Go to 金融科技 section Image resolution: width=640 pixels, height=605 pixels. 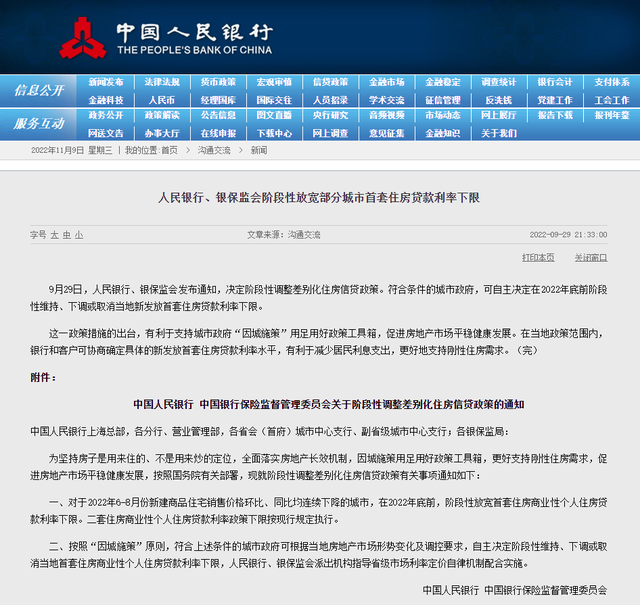tap(106, 100)
